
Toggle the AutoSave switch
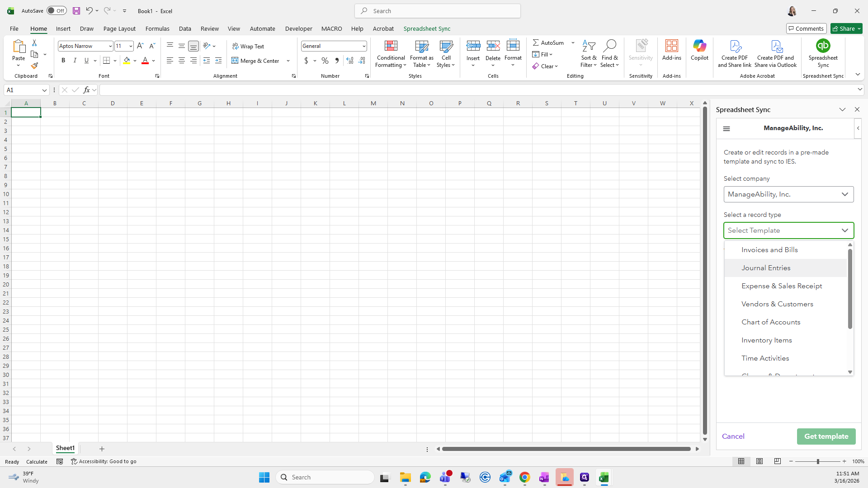(57, 11)
